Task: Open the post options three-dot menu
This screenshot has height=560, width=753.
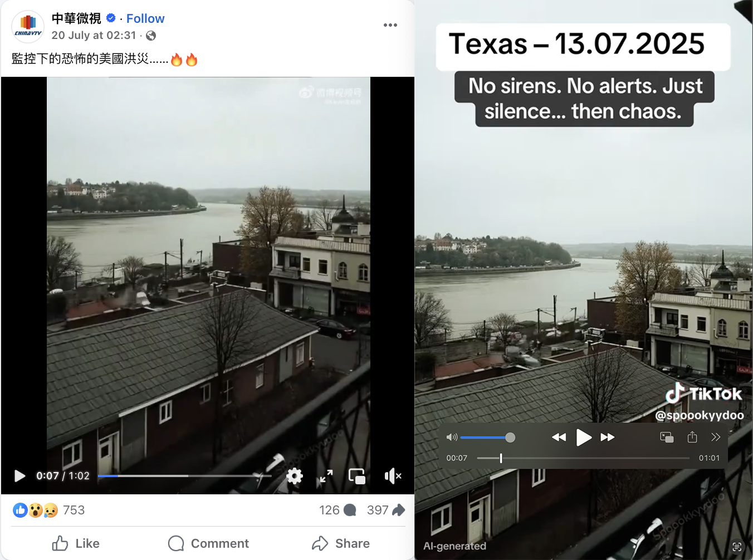Action: (x=390, y=25)
